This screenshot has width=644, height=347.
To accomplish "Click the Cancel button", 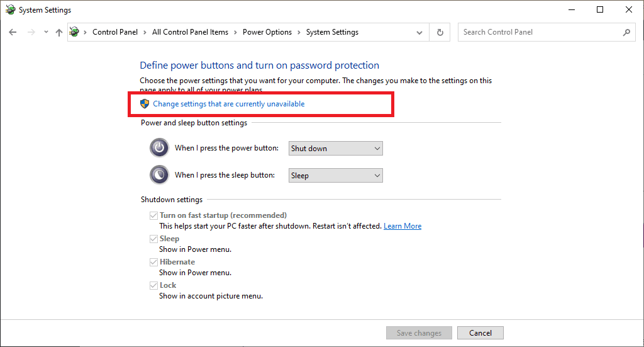I will coord(480,333).
